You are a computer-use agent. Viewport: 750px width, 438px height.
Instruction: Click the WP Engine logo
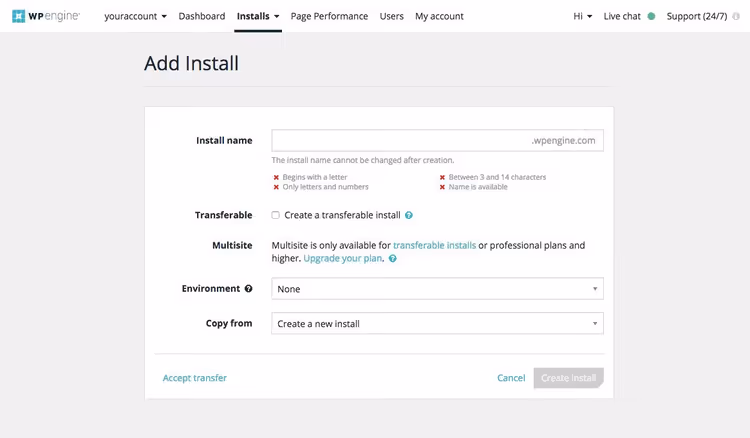pos(46,16)
